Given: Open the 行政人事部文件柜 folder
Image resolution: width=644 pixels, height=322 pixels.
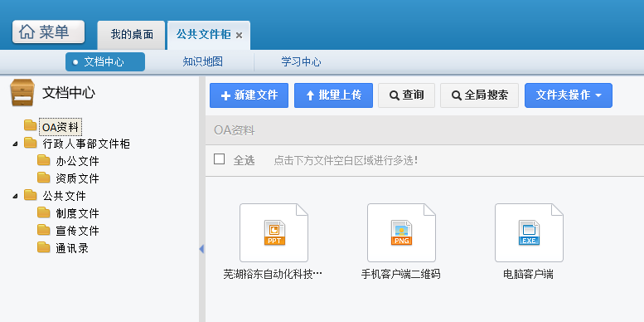Looking at the screenshot, I should (x=86, y=144).
